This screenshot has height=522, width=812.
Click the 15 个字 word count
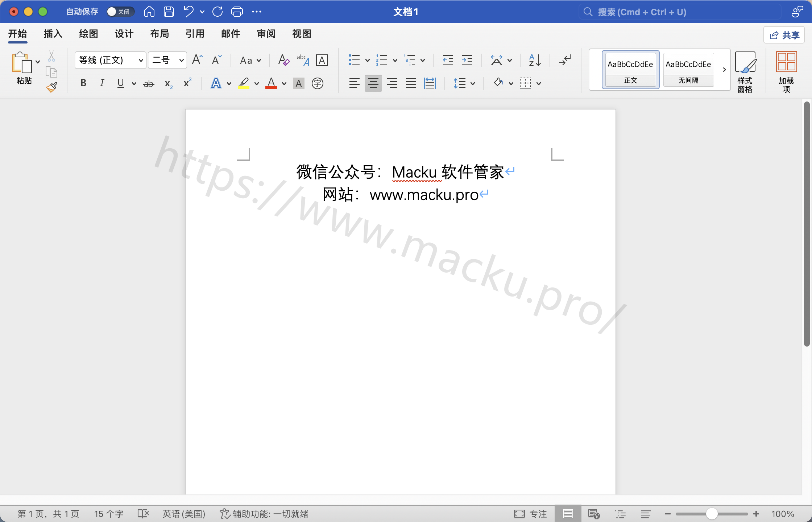(x=109, y=514)
